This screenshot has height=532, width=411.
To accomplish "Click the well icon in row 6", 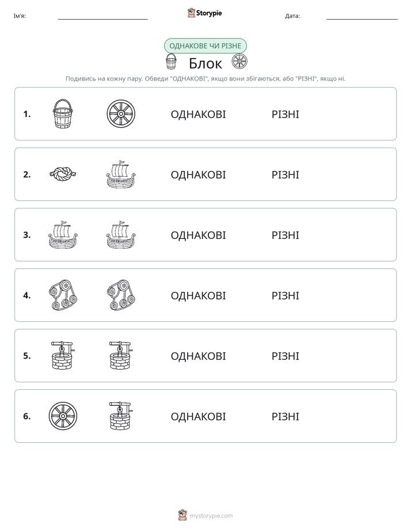I will [x=121, y=416].
